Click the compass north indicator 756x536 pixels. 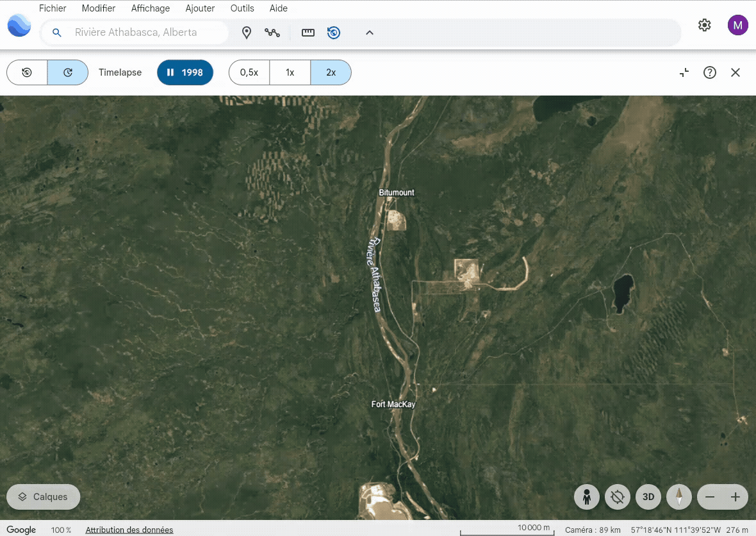click(x=679, y=497)
